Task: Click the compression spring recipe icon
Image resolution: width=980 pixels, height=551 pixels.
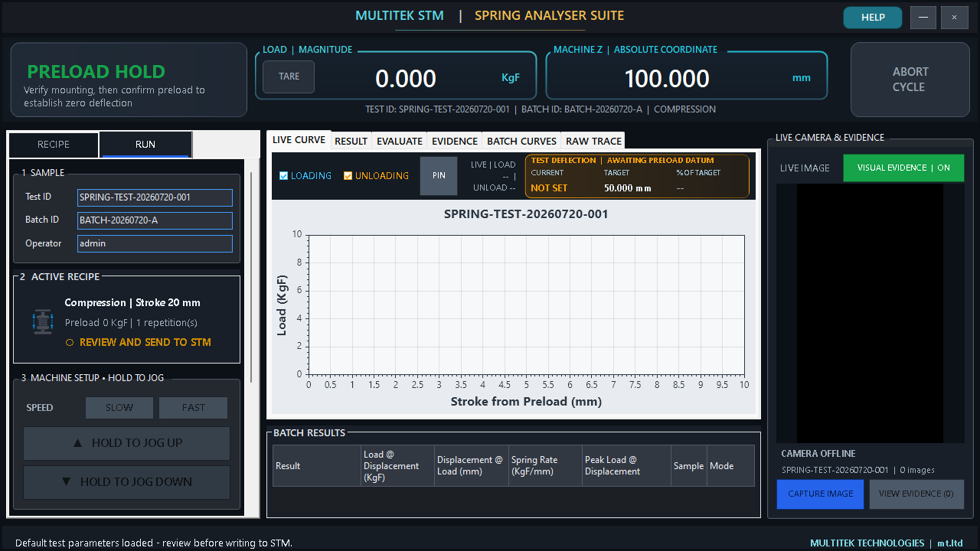Action: tap(43, 321)
